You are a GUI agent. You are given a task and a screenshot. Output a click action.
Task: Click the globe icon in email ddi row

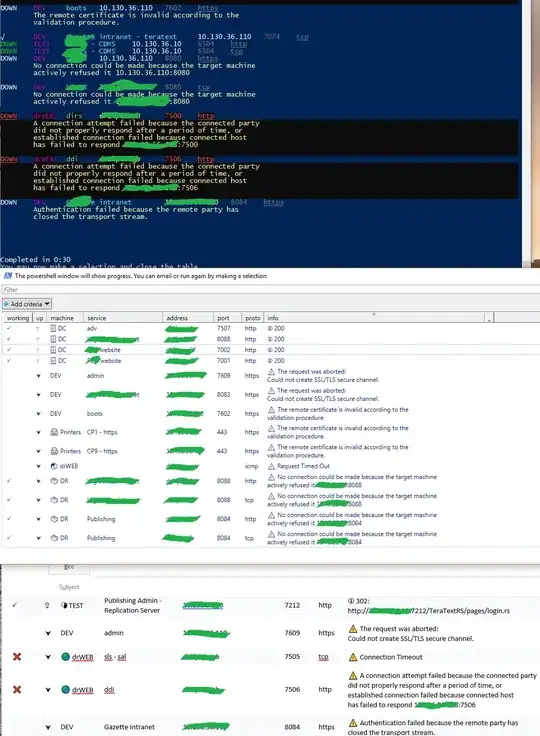(x=66, y=690)
